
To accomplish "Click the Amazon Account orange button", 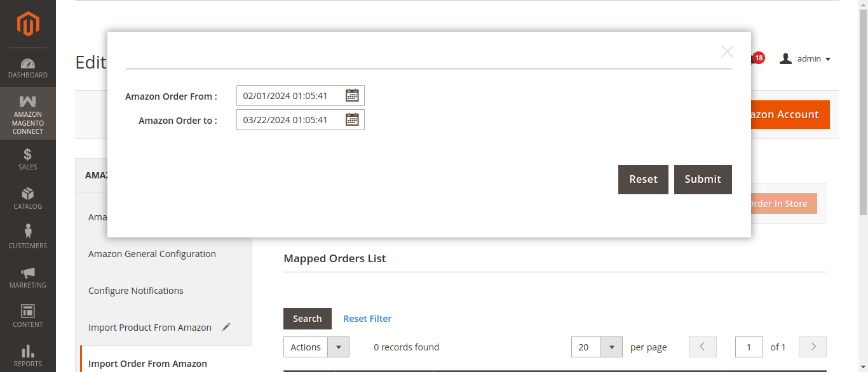I will [790, 114].
